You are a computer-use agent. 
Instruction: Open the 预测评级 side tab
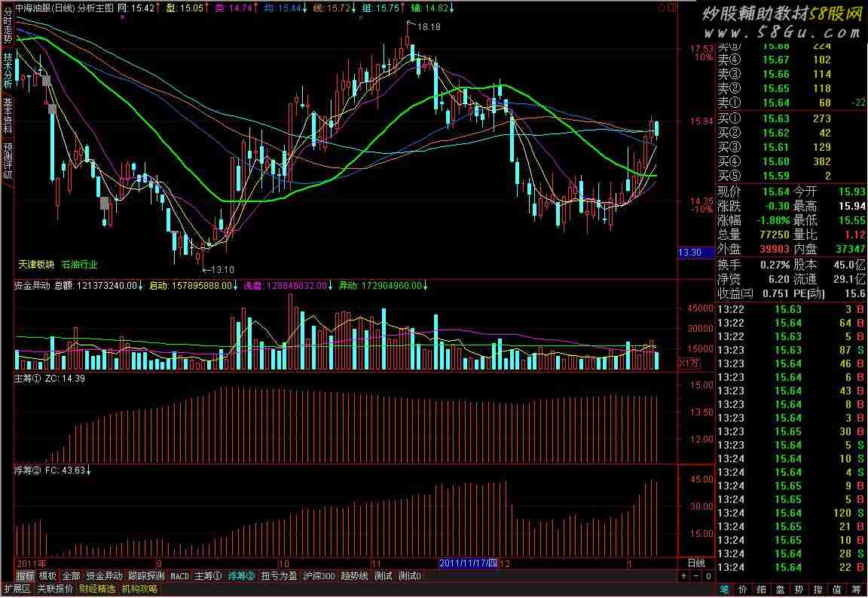pos(8,161)
